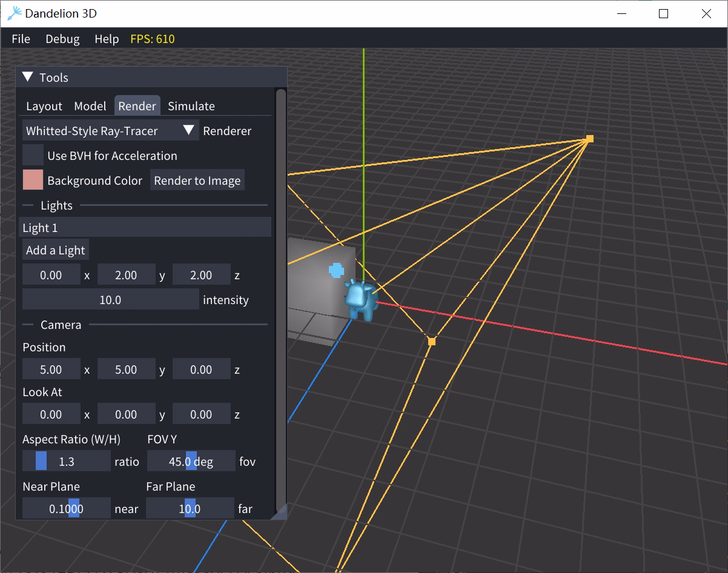728x573 pixels.
Task: Click the 'FPS: 610' counter text
Action: pyautogui.click(x=153, y=39)
